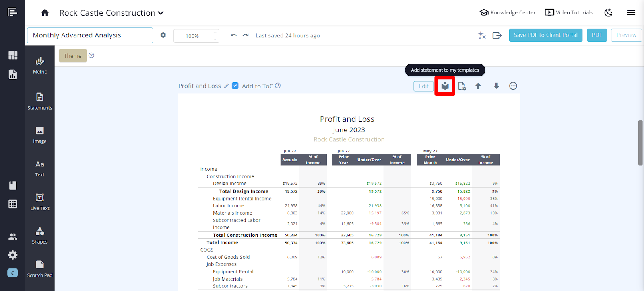Image resolution: width=644 pixels, height=291 pixels.
Task: Open the users icon in left rail
Action: click(x=13, y=237)
